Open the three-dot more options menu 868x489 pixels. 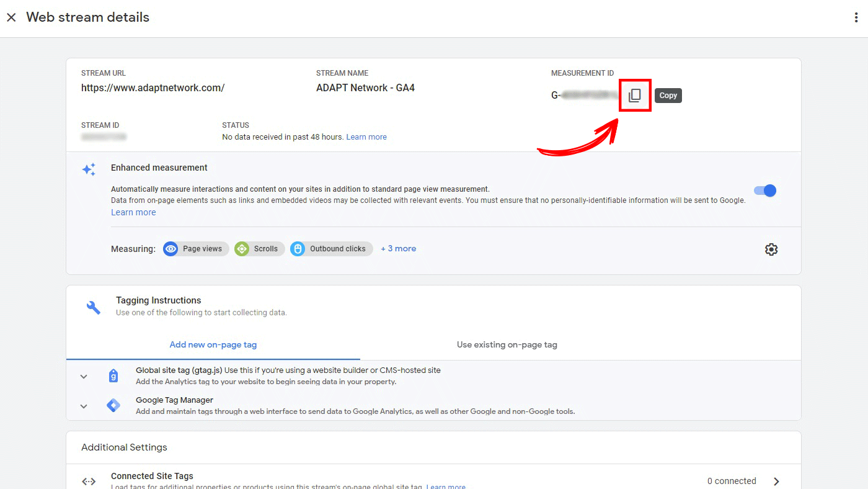click(x=856, y=17)
